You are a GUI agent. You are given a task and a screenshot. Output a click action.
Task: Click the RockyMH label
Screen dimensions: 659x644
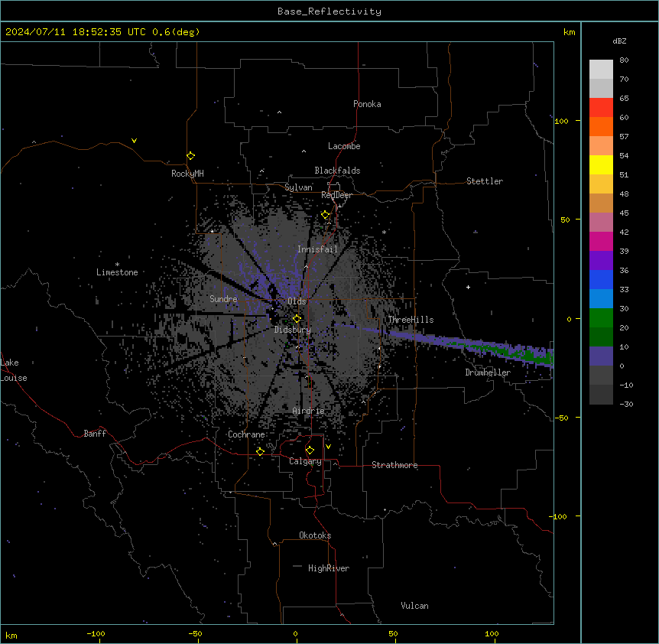(187, 174)
